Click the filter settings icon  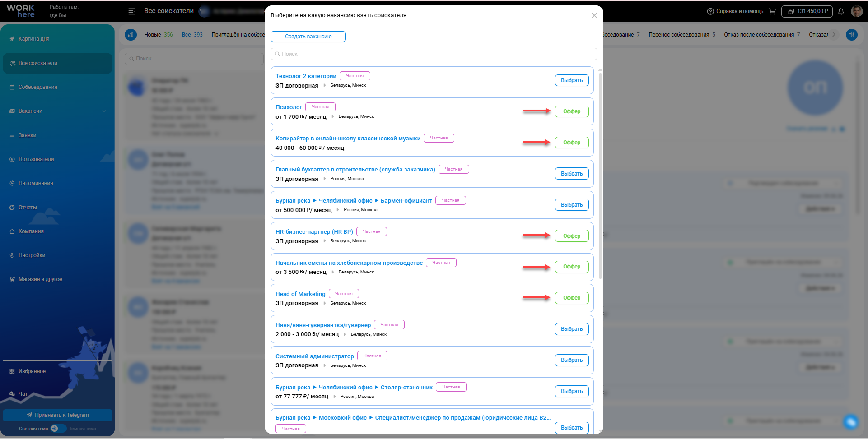(852, 35)
